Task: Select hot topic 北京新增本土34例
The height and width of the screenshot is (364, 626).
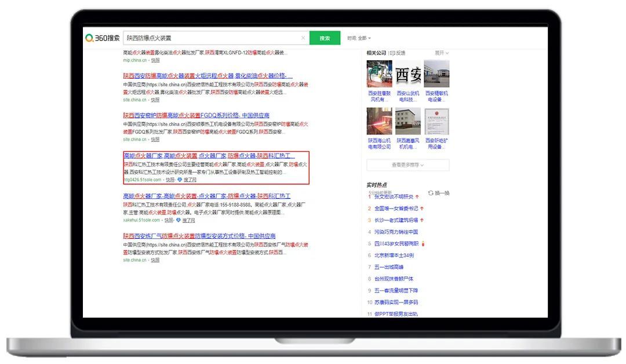Action: 394,255
